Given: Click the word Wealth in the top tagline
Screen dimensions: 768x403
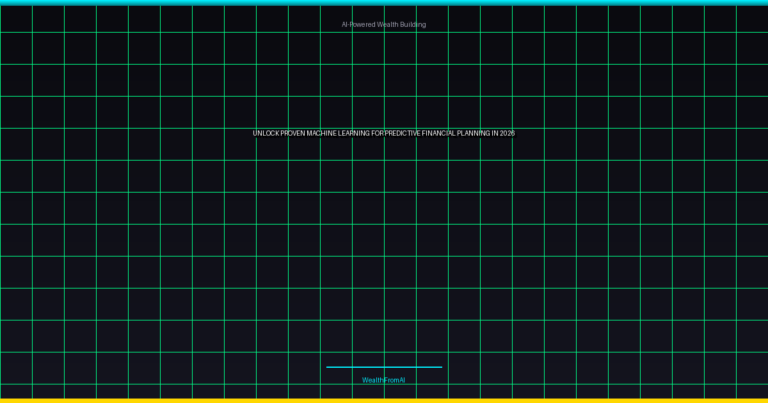Looking at the screenshot, I should pos(388,24).
